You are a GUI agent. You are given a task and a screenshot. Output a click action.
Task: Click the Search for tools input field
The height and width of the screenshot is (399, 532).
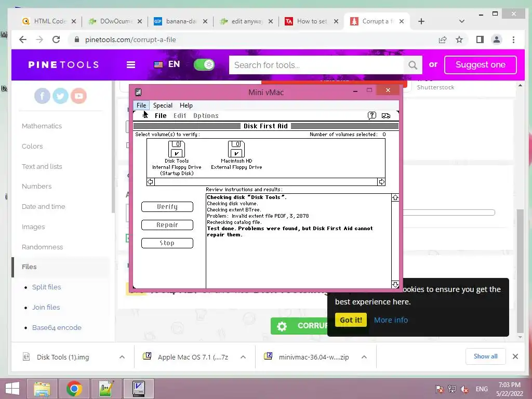(x=316, y=65)
